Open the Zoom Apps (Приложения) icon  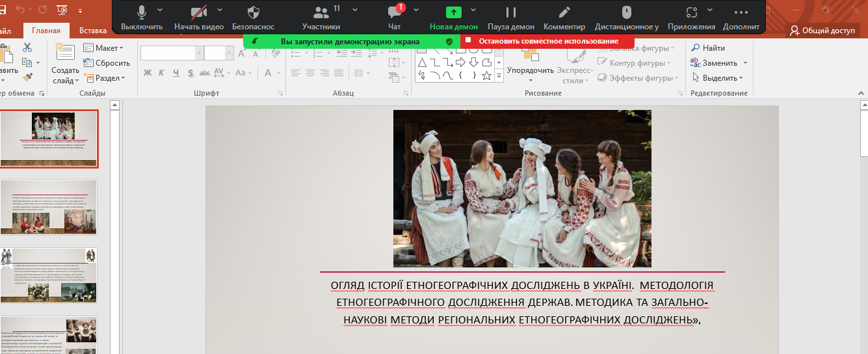pyautogui.click(x=691, y=13)
